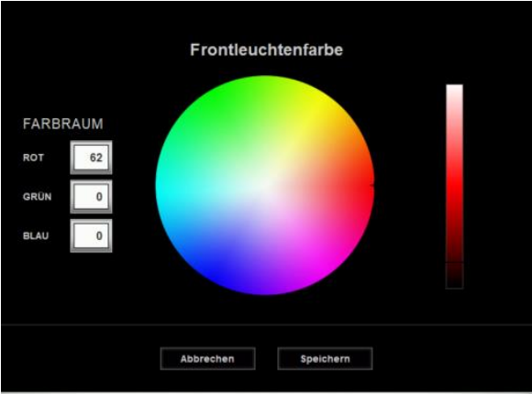532x394 pixels.
Task: Set brightness slider to pure bright red
Action: pos(454,186)
